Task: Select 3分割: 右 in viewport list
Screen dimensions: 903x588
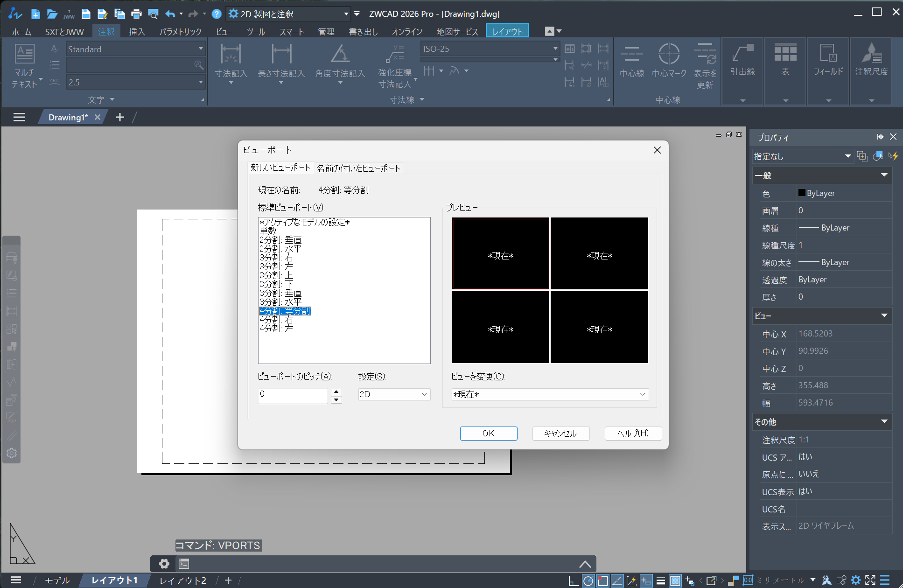Action: point(276,258)
